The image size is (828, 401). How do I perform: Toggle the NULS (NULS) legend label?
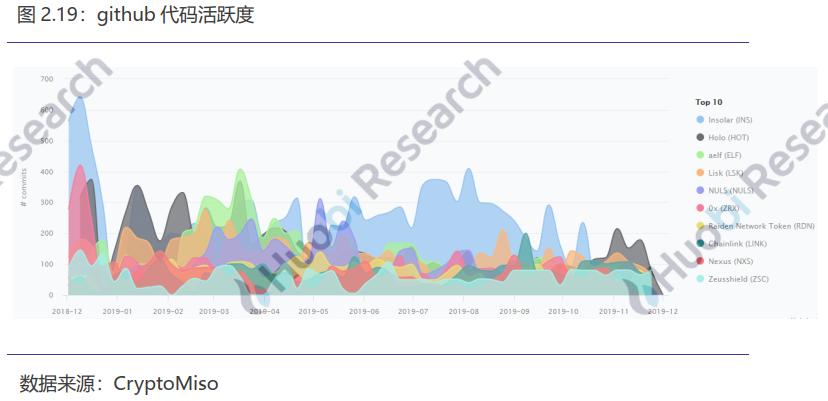731,191
